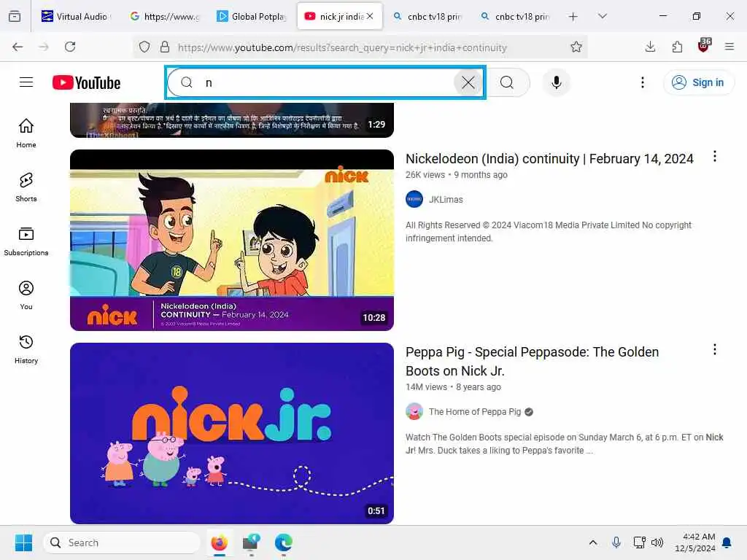747x560 pixels.
Task: Open Shorts in the sidebar
Action: pyautogui.click(x=26, y=187)
